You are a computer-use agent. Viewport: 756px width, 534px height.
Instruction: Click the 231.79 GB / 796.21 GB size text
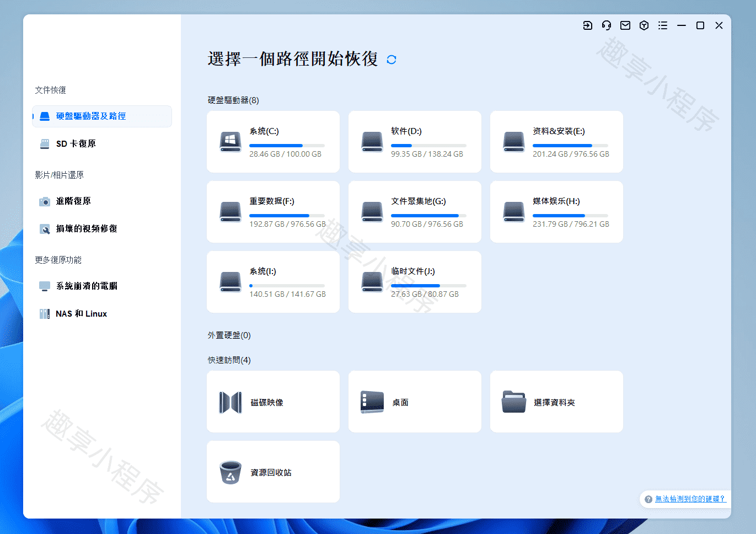point(571,225)
